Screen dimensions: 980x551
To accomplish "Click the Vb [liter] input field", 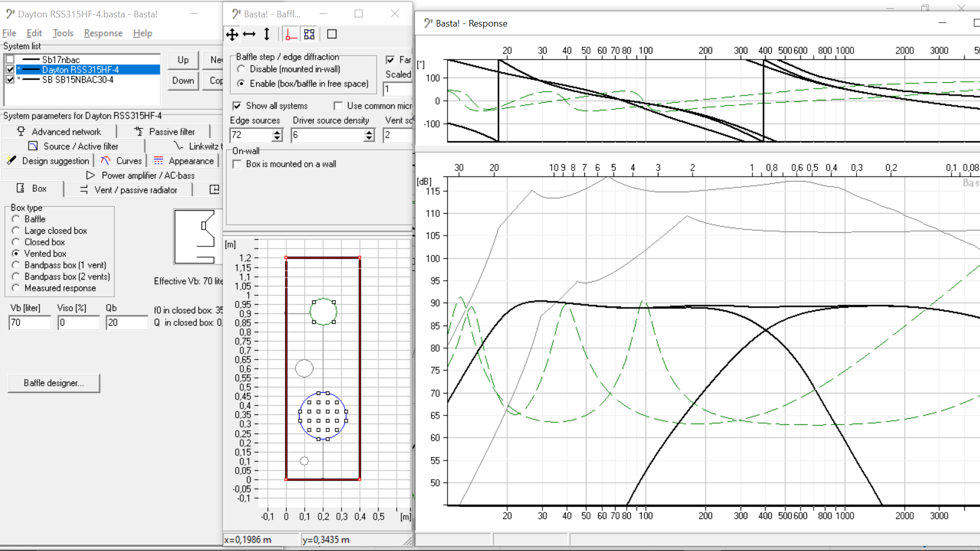I will [30, 322].
